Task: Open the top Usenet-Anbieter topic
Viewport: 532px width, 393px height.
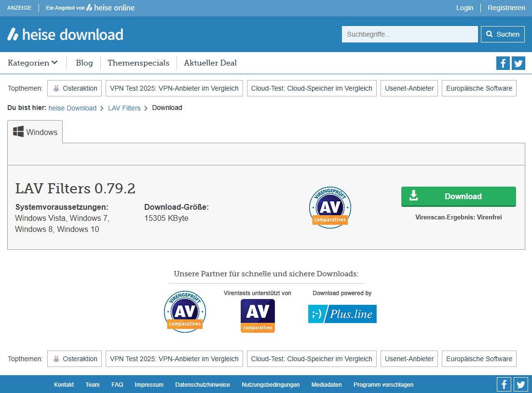Action: point(409,88)
